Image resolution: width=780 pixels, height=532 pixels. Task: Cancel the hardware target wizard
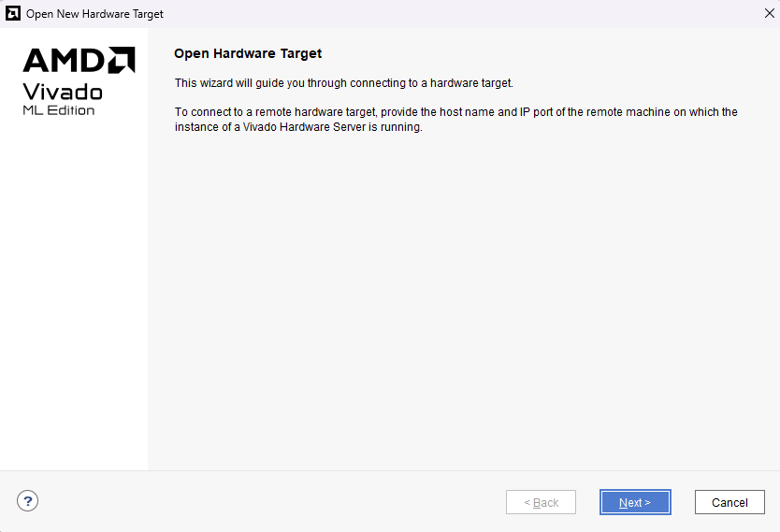pyautogui.click(x=729, y=502)
